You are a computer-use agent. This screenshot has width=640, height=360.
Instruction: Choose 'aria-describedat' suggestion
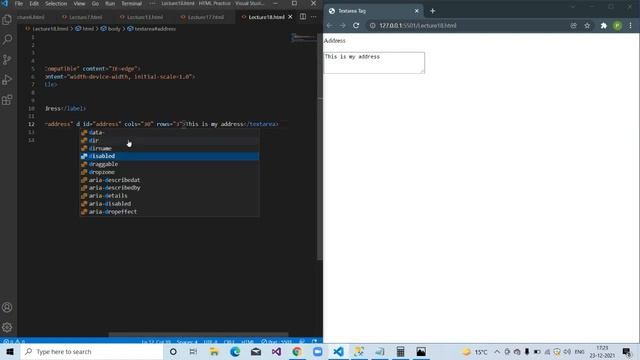click(169, 180)
